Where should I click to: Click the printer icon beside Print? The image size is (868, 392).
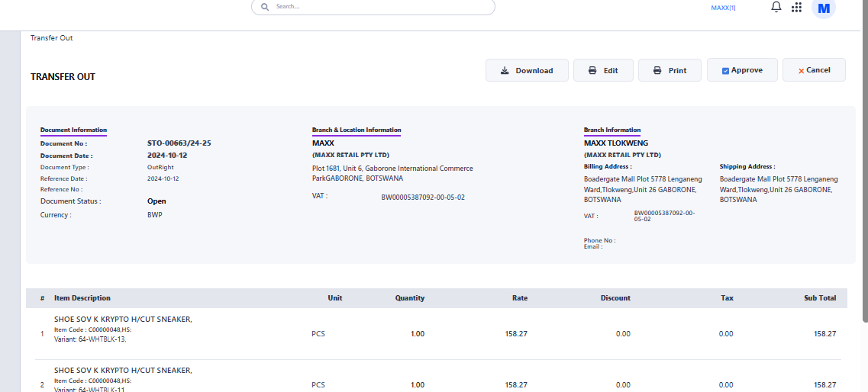coord(657,70)
